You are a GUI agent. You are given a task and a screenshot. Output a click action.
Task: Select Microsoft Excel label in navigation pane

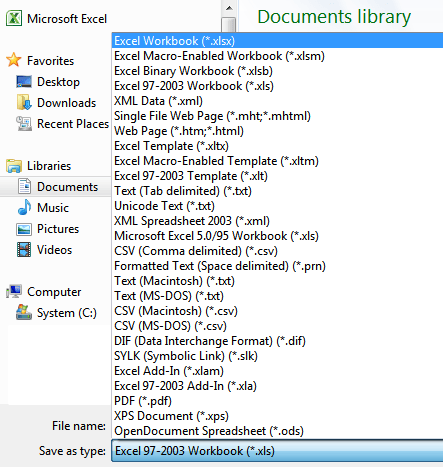(67, 19)
